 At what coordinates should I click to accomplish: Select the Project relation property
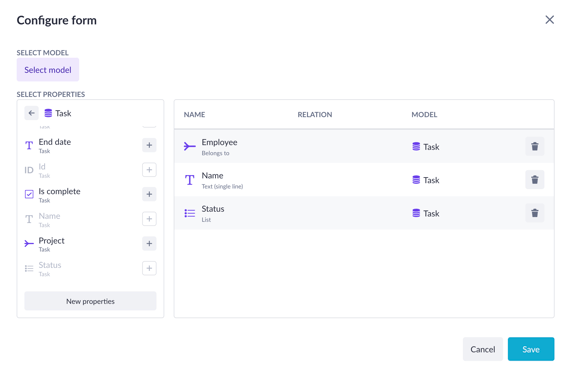tap(51, 244)
